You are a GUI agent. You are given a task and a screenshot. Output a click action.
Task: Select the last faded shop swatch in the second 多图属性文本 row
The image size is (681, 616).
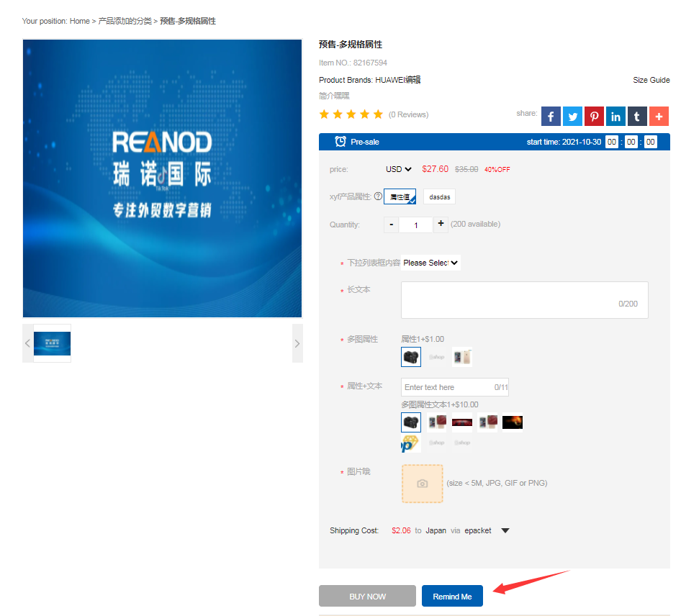tap(462, 443)
